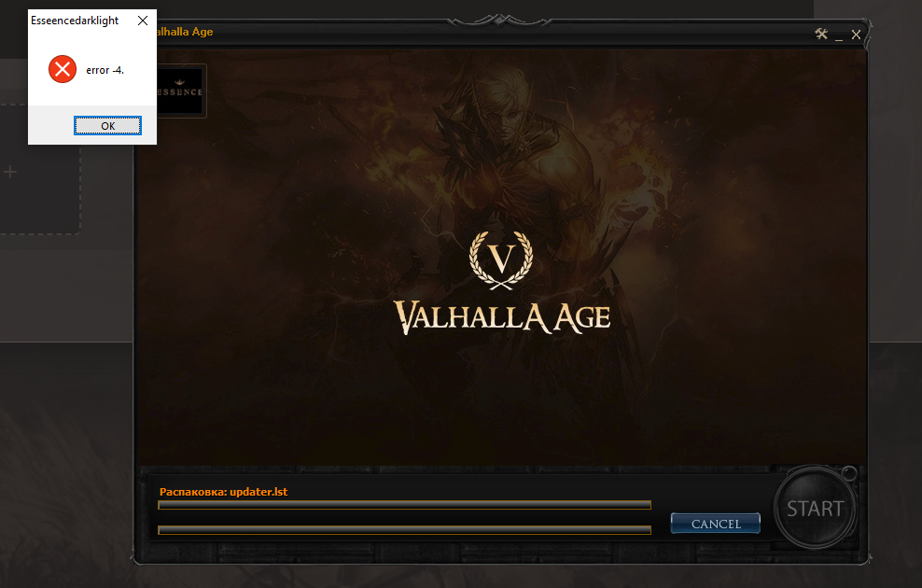Click the lower overall progress bar
Image resolution: width=922 pixels, height=588 pixels.
(x=404, y=530)
